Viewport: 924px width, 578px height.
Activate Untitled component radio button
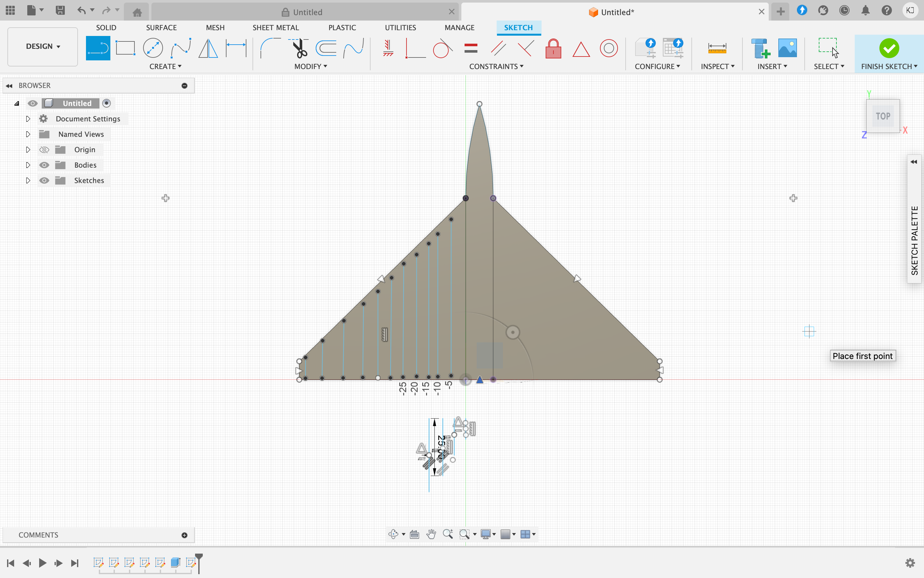click(x=107, y=103)
